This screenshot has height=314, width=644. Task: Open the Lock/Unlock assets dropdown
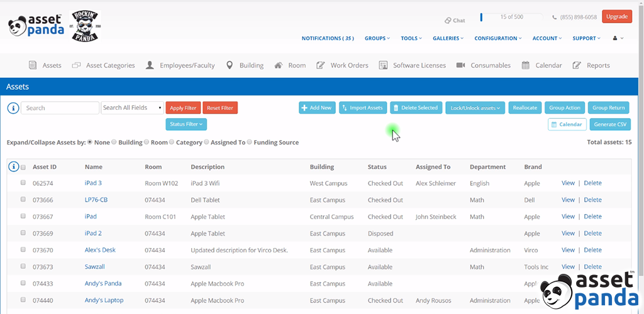[475, 108]
